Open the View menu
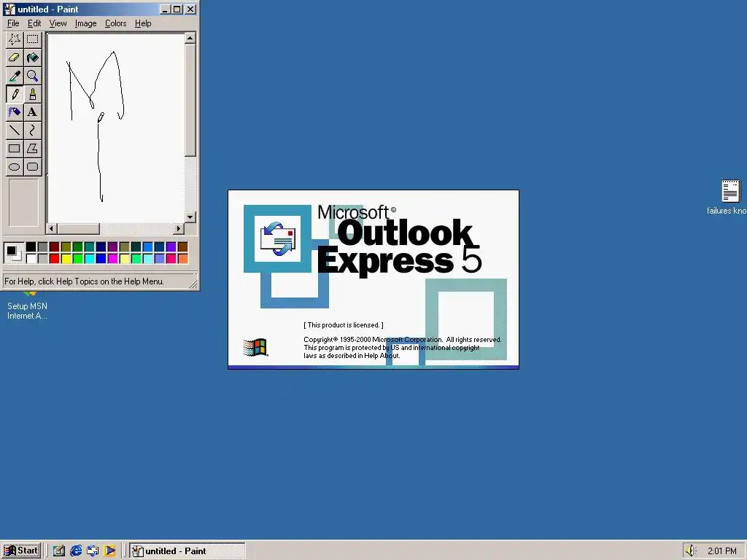Image resolution: width=747 pixels, height=560 pixels. click(x=58, y=23)
